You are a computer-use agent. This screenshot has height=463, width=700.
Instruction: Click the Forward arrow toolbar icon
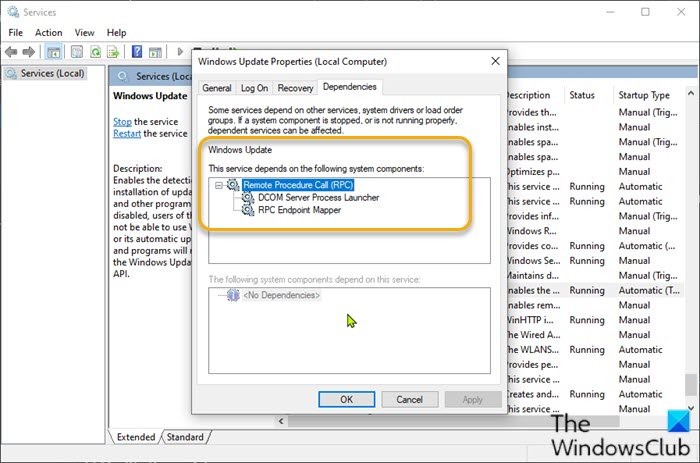pos(29,52)
